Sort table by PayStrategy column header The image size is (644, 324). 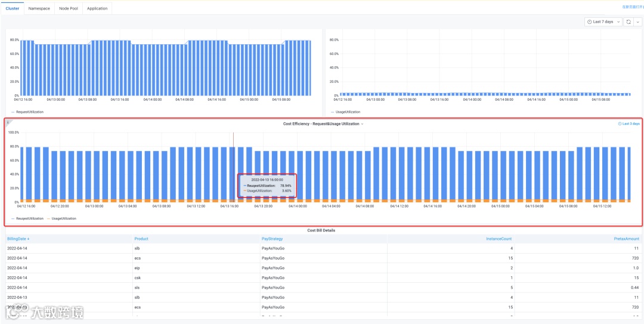[273, 239]
